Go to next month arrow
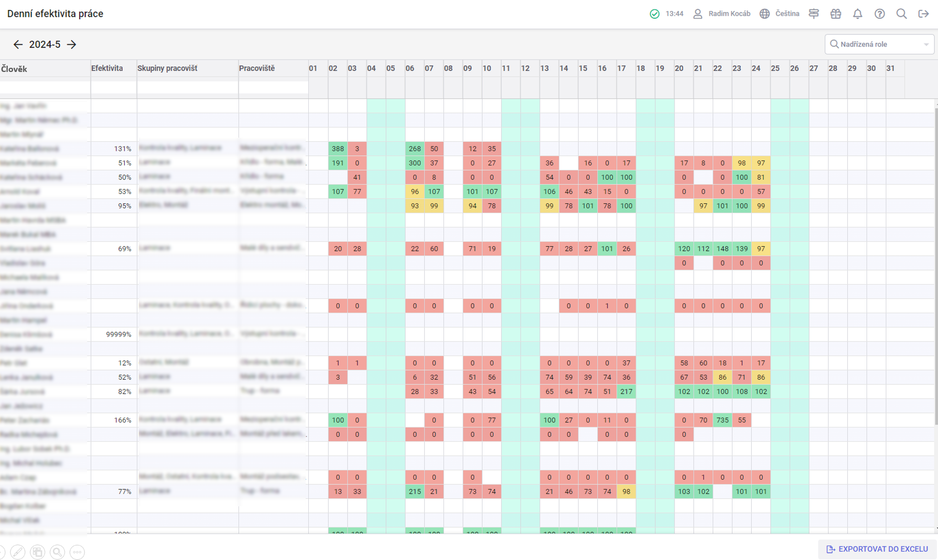The width and height of the screenshot is (938, 560). (71, 44)
